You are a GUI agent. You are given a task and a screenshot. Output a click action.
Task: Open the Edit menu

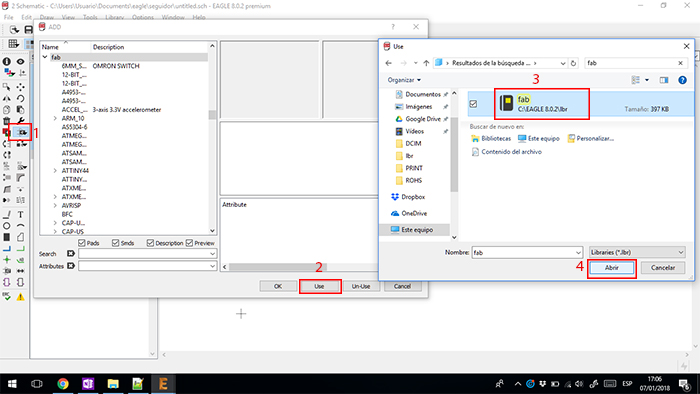coord(26,17)
